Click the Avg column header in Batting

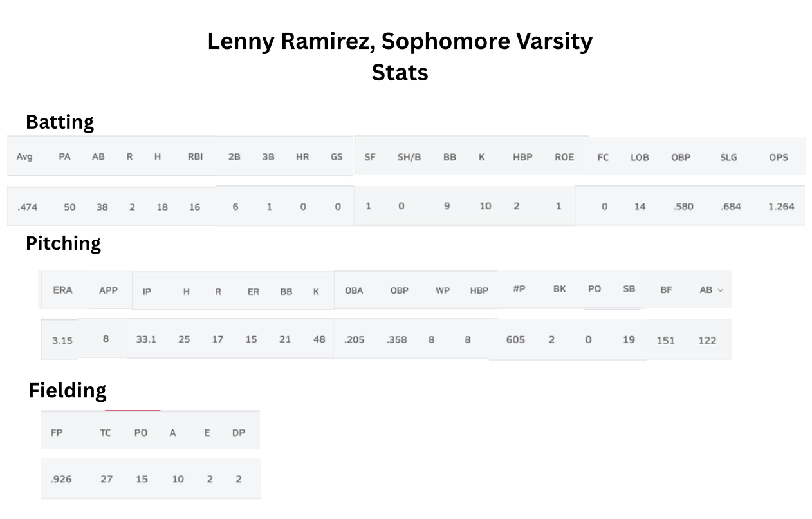point(24,156)
